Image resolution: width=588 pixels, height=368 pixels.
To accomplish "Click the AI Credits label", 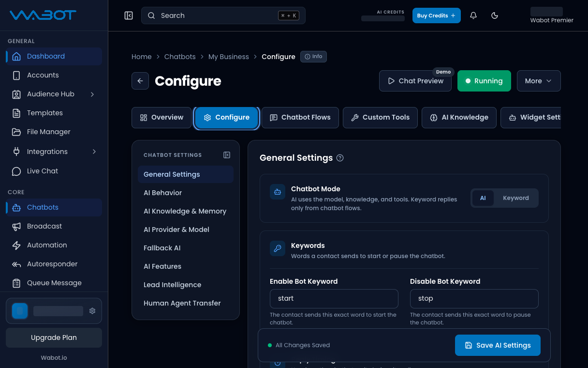I will pos(390,12).
